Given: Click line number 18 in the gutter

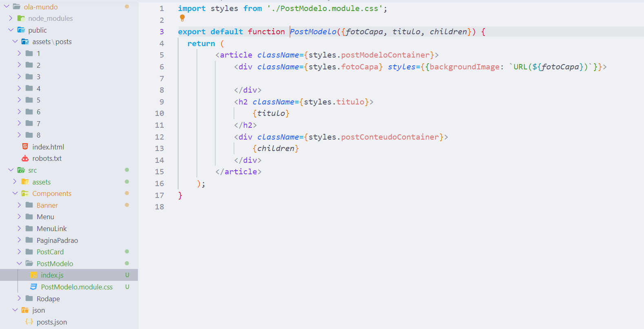Looking at the screenshot, I should pyautogui.click(x=159, y=207).
